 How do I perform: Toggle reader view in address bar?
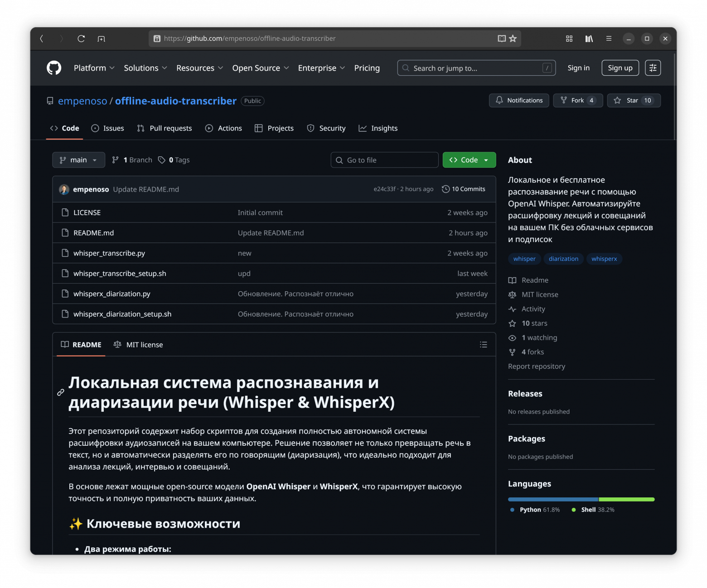click(501, 39)
